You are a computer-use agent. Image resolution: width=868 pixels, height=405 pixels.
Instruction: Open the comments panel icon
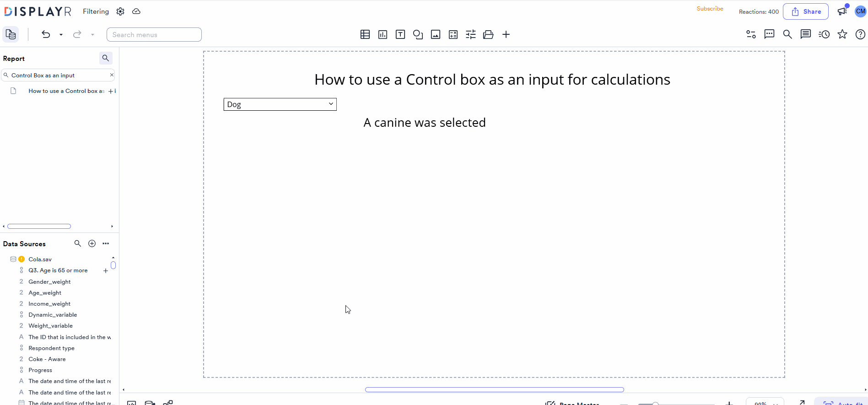click(x=806, y=34)
